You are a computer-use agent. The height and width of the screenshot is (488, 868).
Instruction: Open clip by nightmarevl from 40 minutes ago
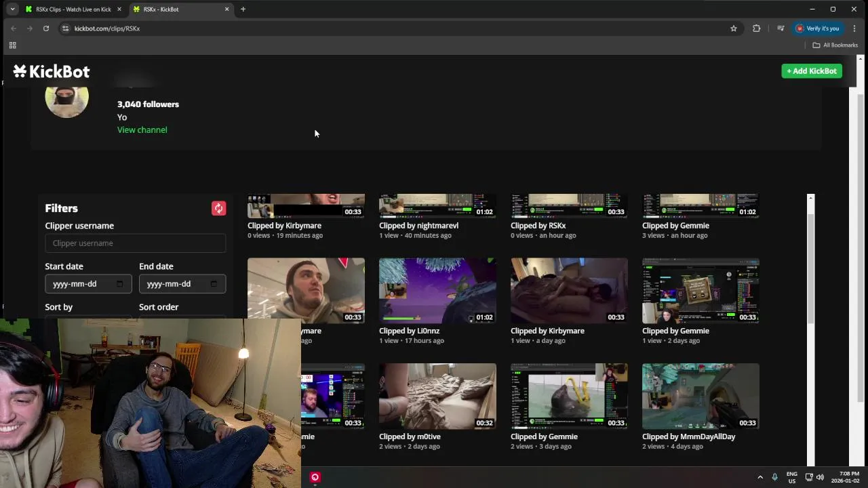(437, 206)
